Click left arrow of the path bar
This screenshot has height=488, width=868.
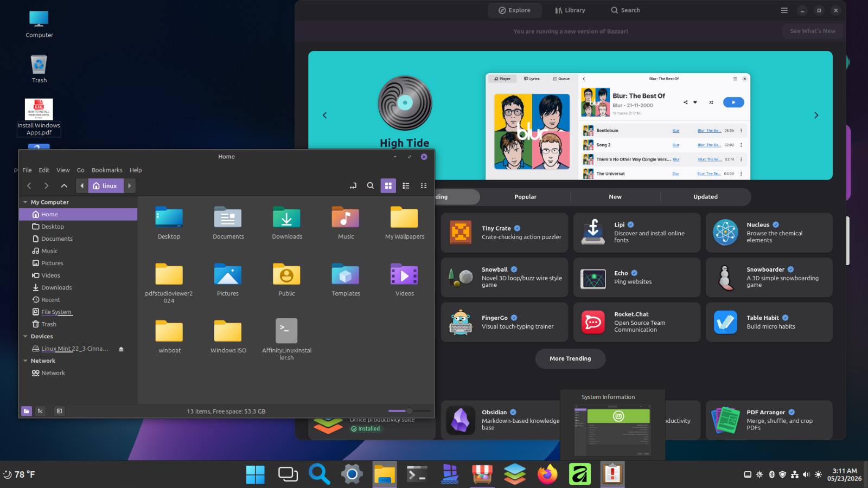point(82,185)
